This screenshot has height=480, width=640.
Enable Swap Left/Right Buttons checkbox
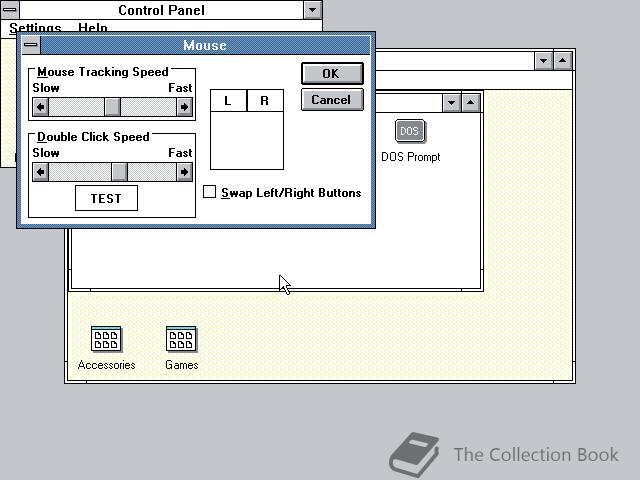point(209,192)
